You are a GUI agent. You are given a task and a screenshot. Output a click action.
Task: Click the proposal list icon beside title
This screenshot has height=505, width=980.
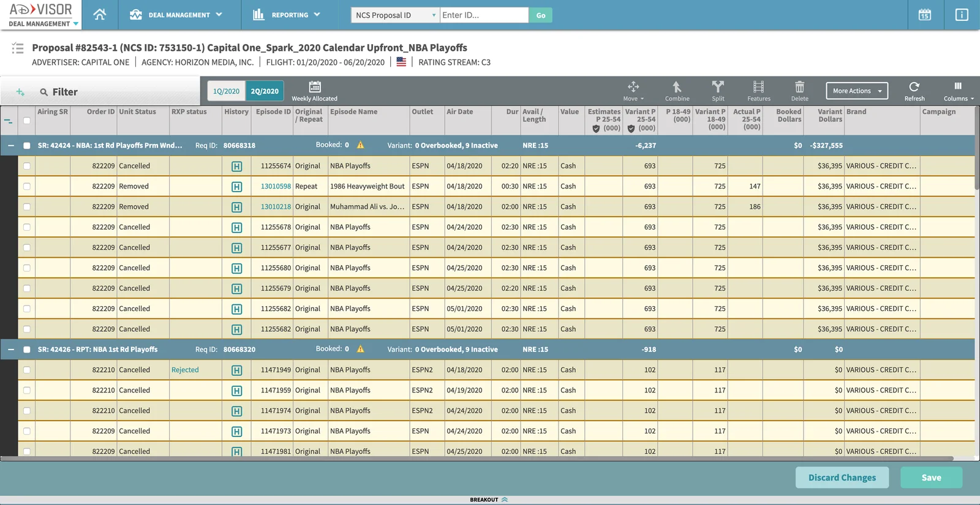coord(18,48)
